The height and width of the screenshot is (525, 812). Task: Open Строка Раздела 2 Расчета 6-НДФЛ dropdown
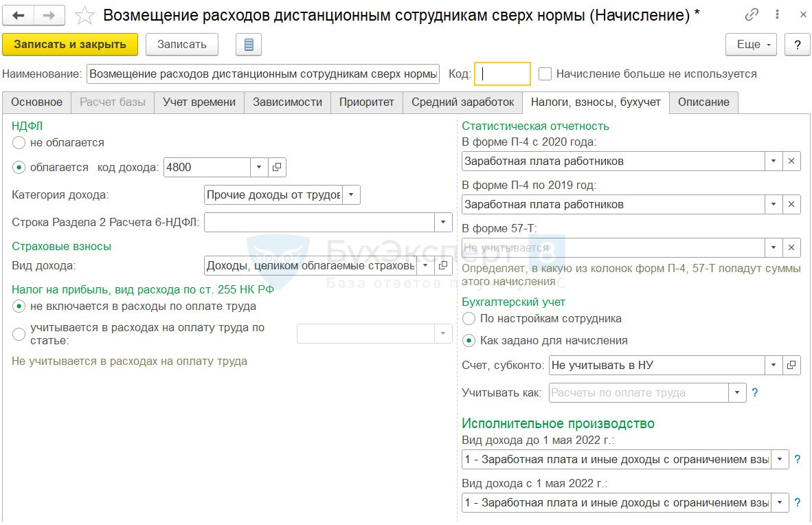coord(443,222)
